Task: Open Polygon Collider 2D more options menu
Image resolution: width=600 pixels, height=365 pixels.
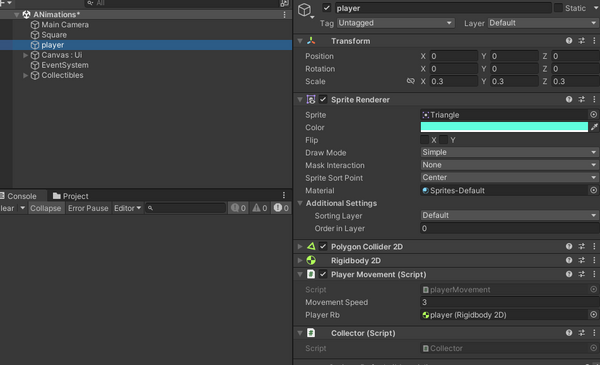Action: [594, 246]
